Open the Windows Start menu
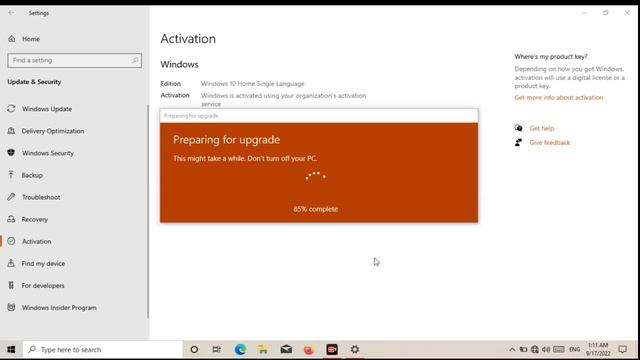The width and height of the screenshot is (640, 360). pos(11,350)
